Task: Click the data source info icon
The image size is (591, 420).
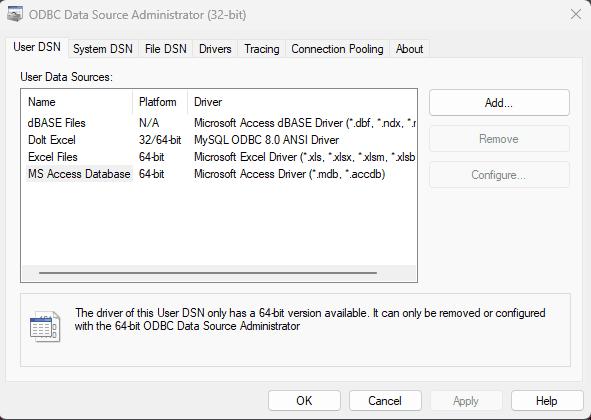Action: pyautogui.click(x=45, y=326)
